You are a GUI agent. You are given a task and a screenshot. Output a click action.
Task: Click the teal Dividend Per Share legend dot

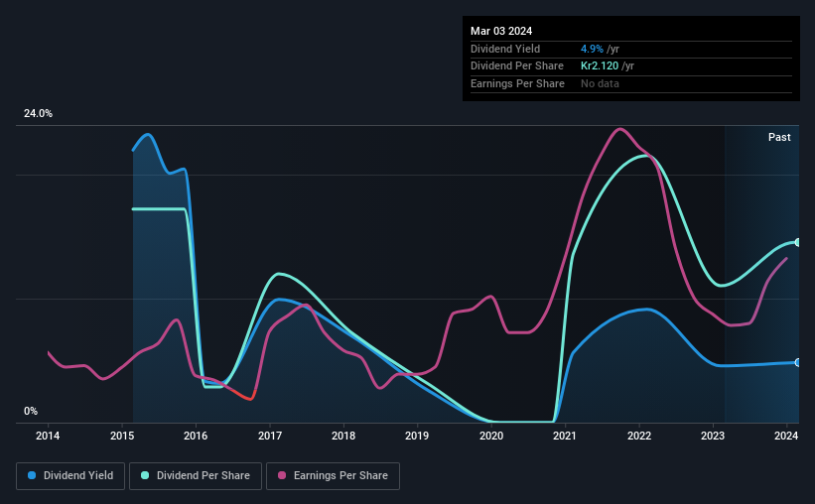[x=145, y=475]
